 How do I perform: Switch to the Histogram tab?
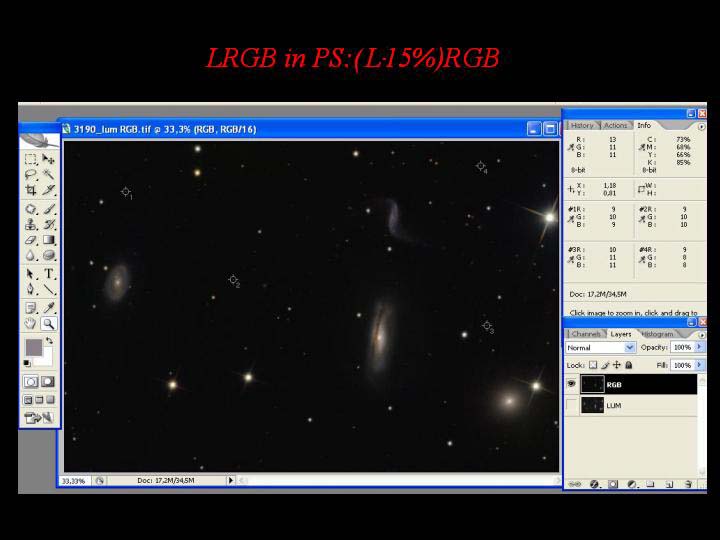[658, 334]
